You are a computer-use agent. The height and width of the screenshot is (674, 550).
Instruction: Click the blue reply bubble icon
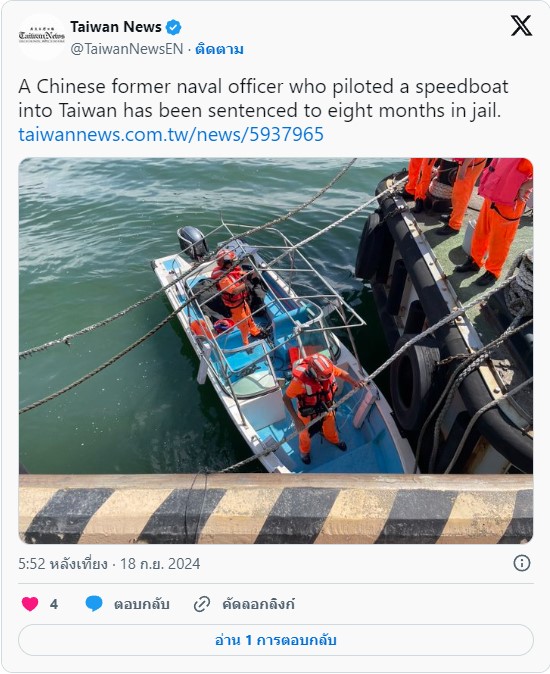point(94,604)
